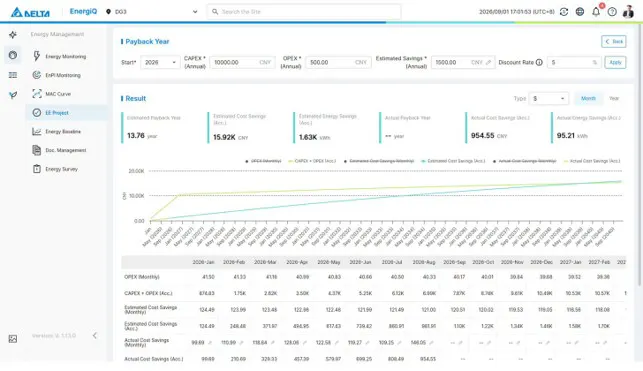643x371 pixels.
Task: Open EnPI Monitoring menu item
Action: [x=66, y=75]
